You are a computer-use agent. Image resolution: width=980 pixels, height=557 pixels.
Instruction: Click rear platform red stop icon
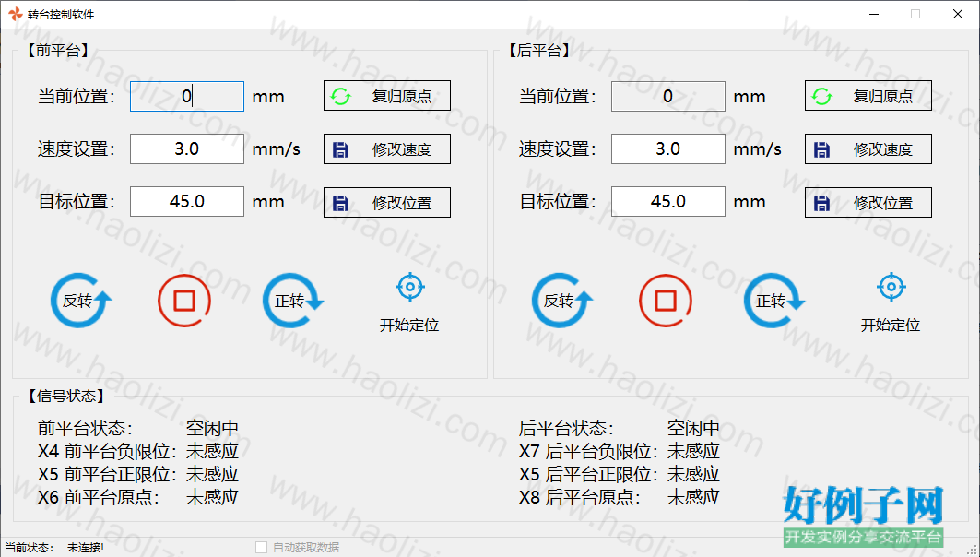pyautogui.click(x=666, y=301)
